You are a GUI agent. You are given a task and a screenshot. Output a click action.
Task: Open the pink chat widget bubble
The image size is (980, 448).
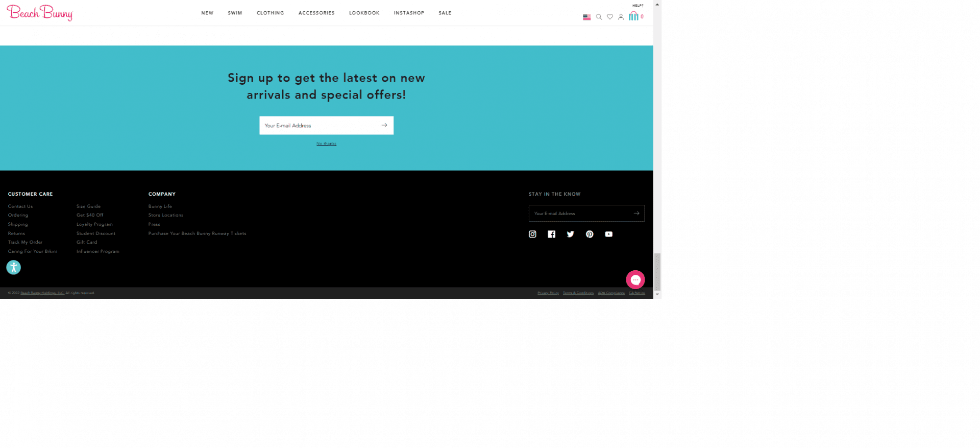coord(635,279)
